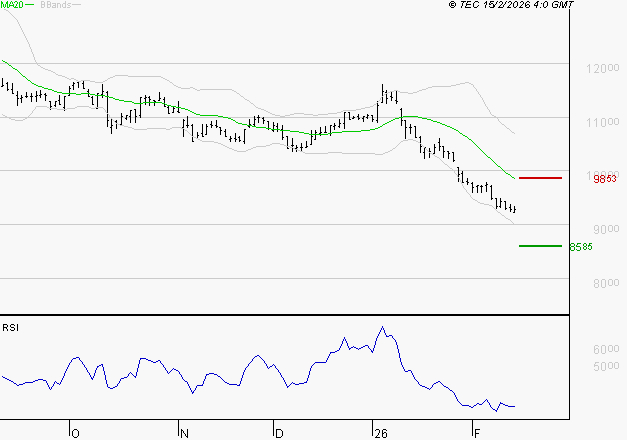Click the 11000 price axis label
The height and width of the screenshot is (440, 627).
point(603,122)
